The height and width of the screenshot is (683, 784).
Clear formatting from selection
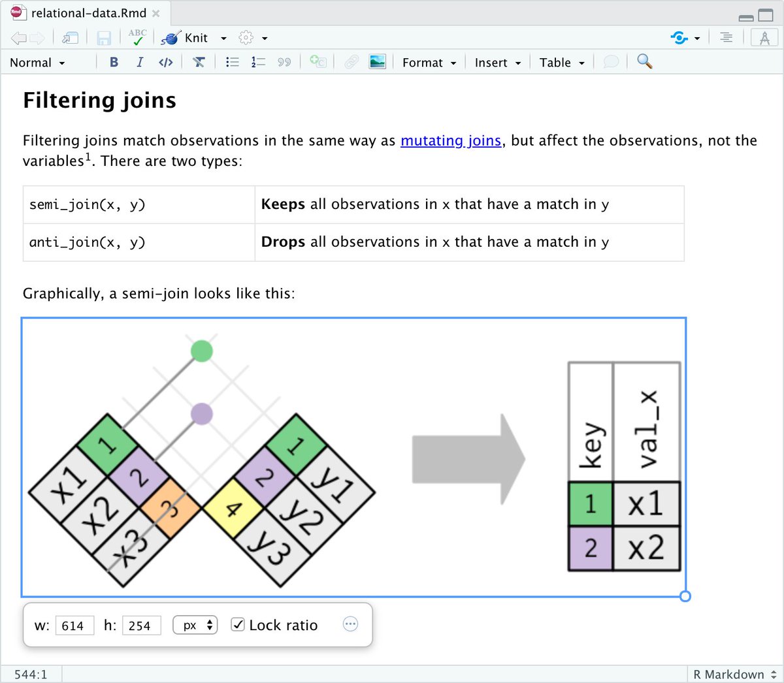click(199, 62)
